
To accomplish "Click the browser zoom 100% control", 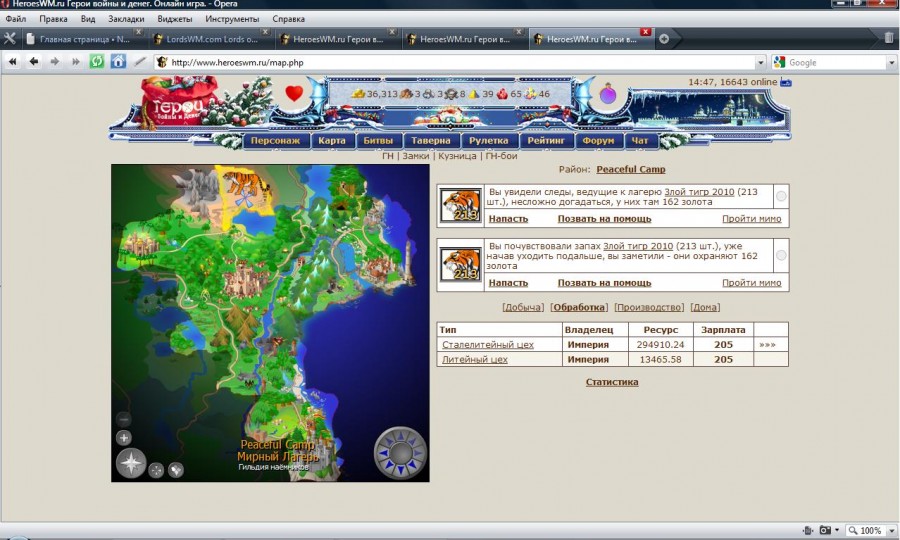I will (866, 530).
